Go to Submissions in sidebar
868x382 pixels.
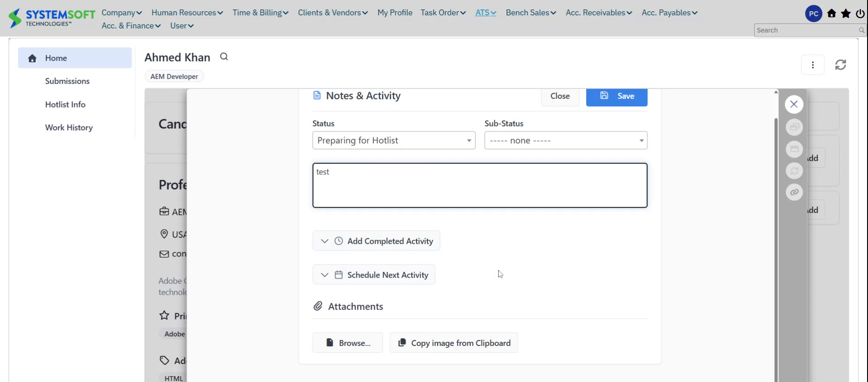tap(67, 81)
